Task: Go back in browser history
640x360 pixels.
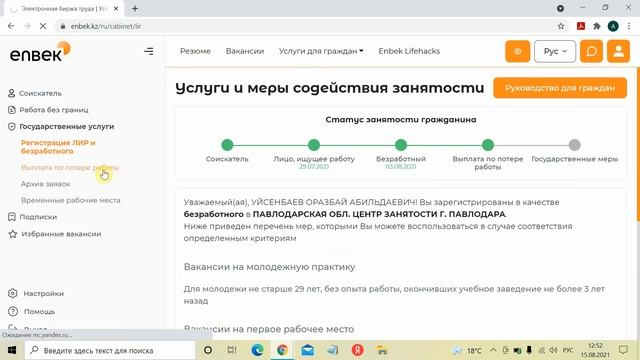Action: [x=11, y=26]
